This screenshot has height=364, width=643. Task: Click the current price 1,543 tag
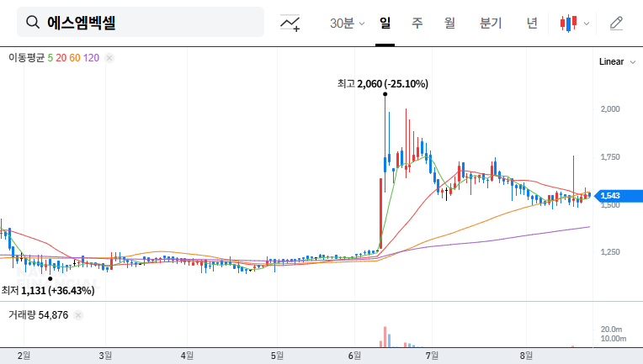[x=619, y=196]
